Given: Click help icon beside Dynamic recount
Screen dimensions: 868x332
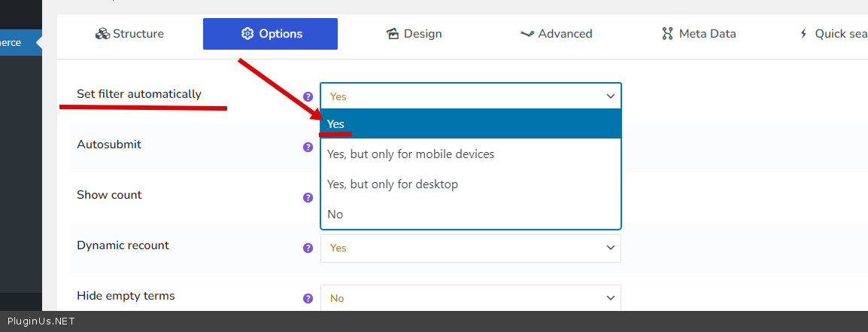Looking at the screenshot, I should [x=308, y=248].
